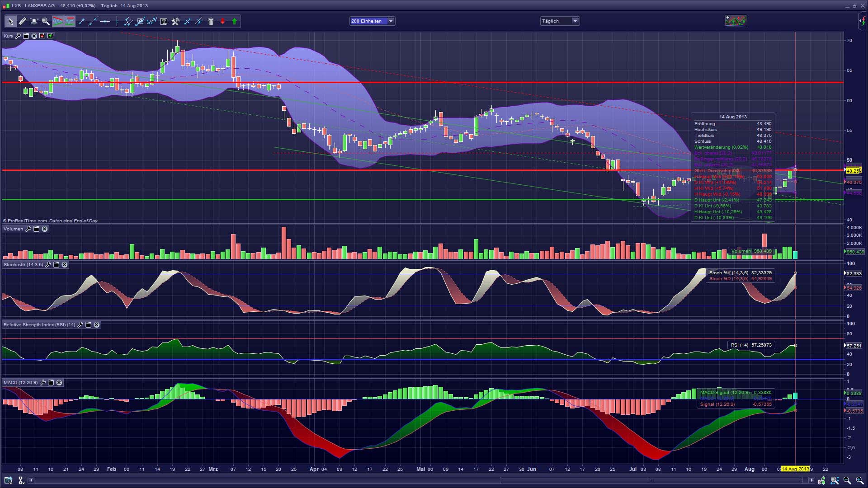Open Kurs panel wrench settings
Screen dimensions: 868x488
click(x=18, y=36)
